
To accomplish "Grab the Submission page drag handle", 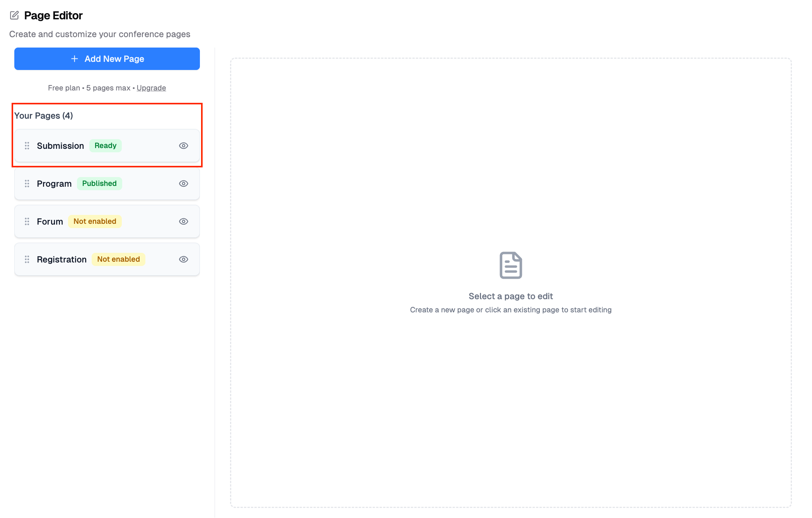I will 27,146.
